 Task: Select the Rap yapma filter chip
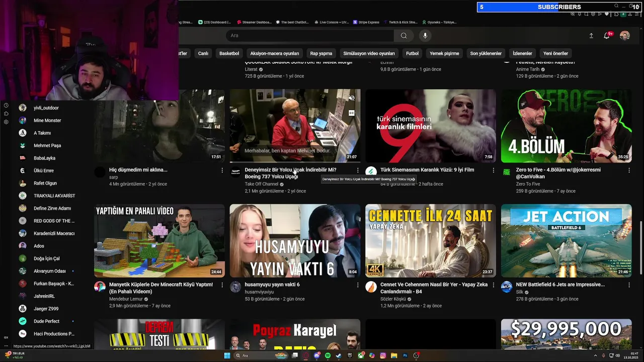(x=321, y=53)
